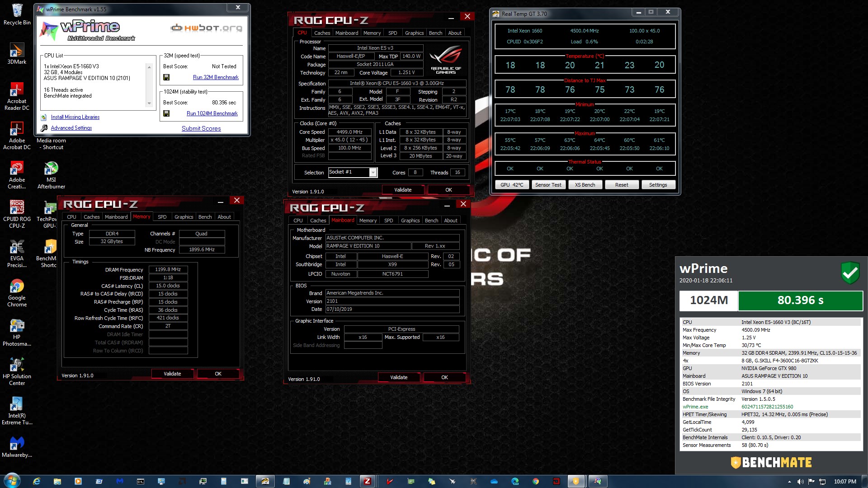Switch to Caches tab in top CPU-Z

click(322, 33)
